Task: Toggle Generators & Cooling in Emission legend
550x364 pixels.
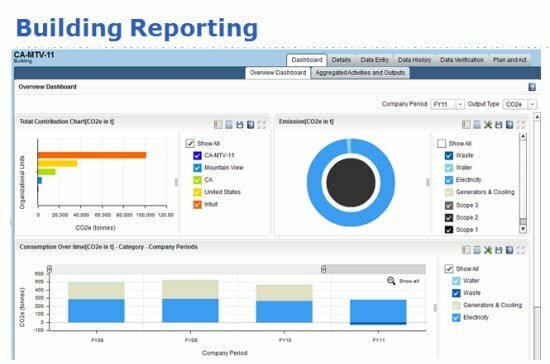Action: click(449, 192)
